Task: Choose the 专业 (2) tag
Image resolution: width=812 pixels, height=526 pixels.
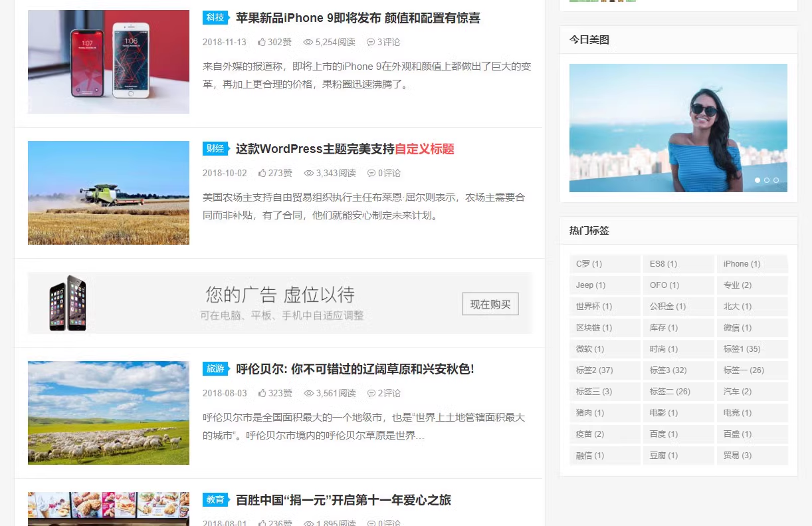Action: tap(752, 285)
